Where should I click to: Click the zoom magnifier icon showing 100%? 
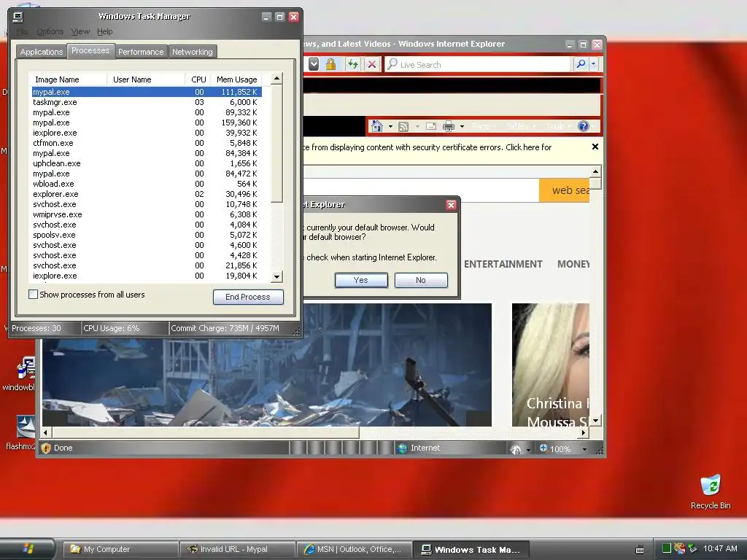(x=543, y=448)
